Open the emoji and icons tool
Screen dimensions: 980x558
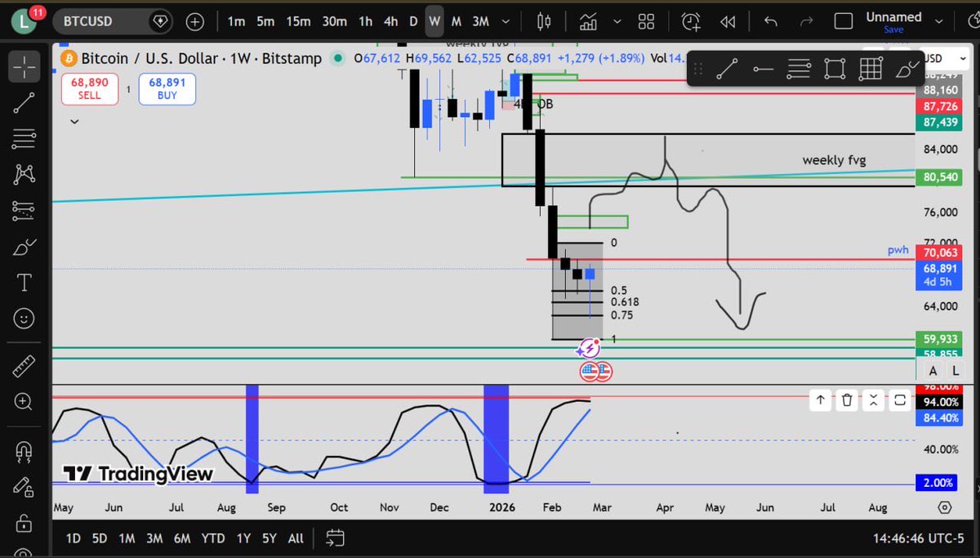click(24, 319)
